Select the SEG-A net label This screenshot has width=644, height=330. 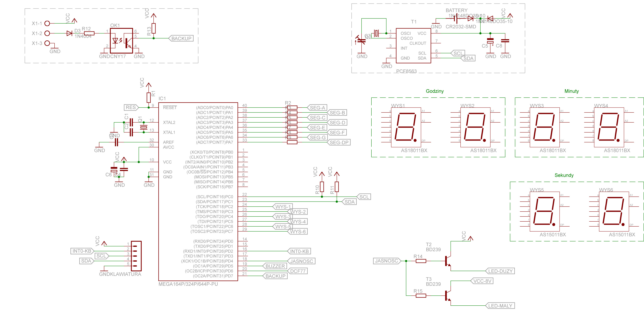[x=317, y=108]
